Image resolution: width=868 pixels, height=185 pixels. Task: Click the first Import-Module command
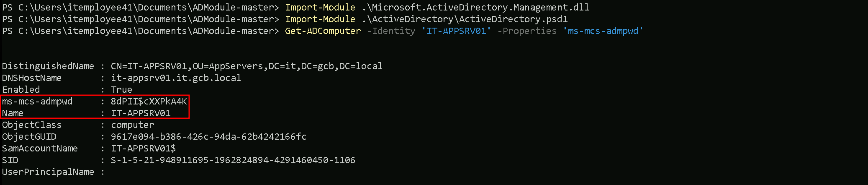click(x=320, y=8)
